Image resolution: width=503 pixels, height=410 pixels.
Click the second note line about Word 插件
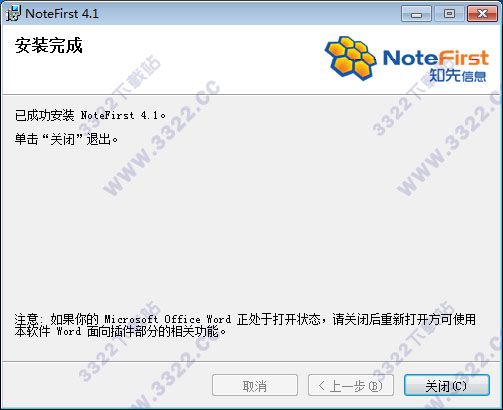(x=120, y=331)
